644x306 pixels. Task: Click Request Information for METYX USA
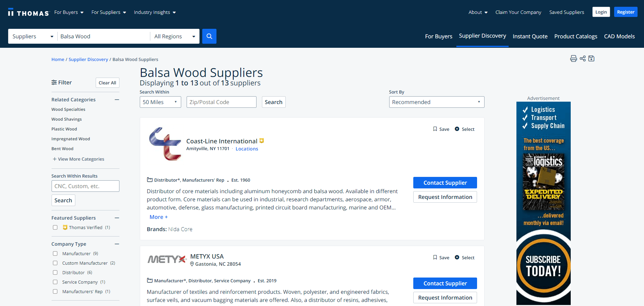pos(445,298)
